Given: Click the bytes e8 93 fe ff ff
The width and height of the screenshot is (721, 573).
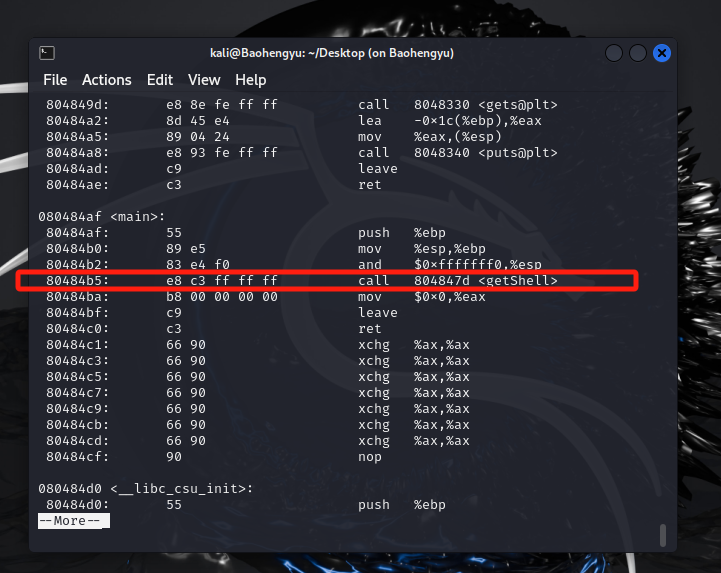Looking at the screenshot, I should (x=222, y=153).
